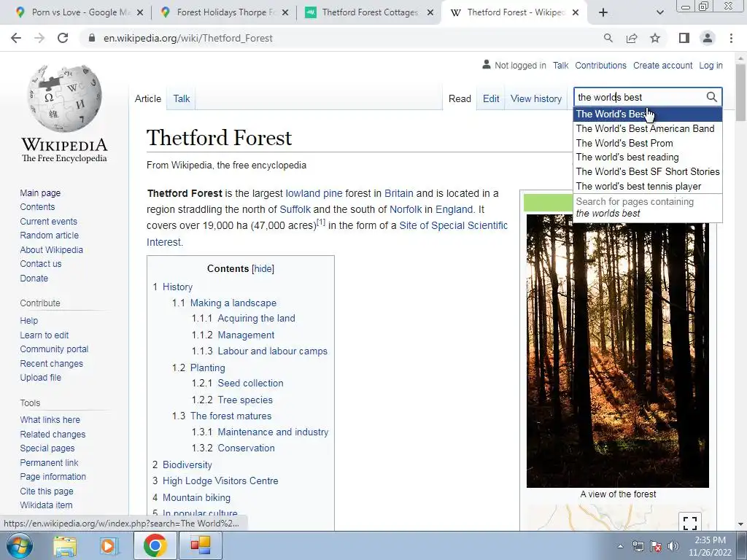Switch to Forest Holidays Thorpe tab
The image size is (747, 560).
click(224, 12)
